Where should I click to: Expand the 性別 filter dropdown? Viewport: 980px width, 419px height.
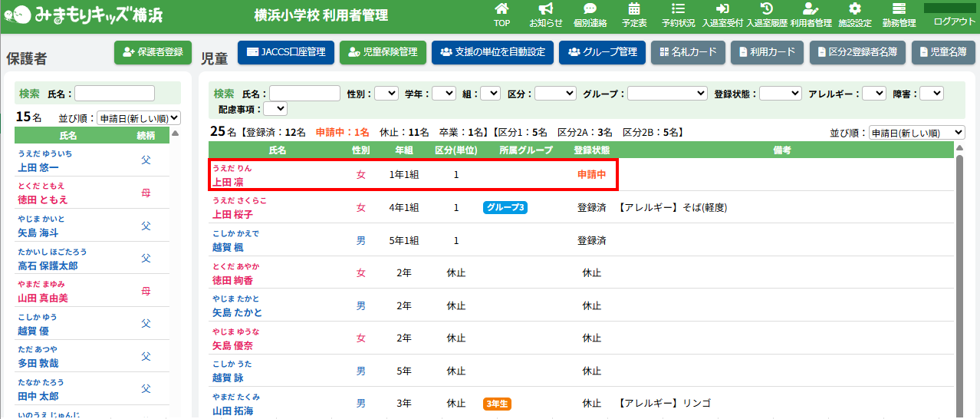pyautogui.click(x=386, y=94)
